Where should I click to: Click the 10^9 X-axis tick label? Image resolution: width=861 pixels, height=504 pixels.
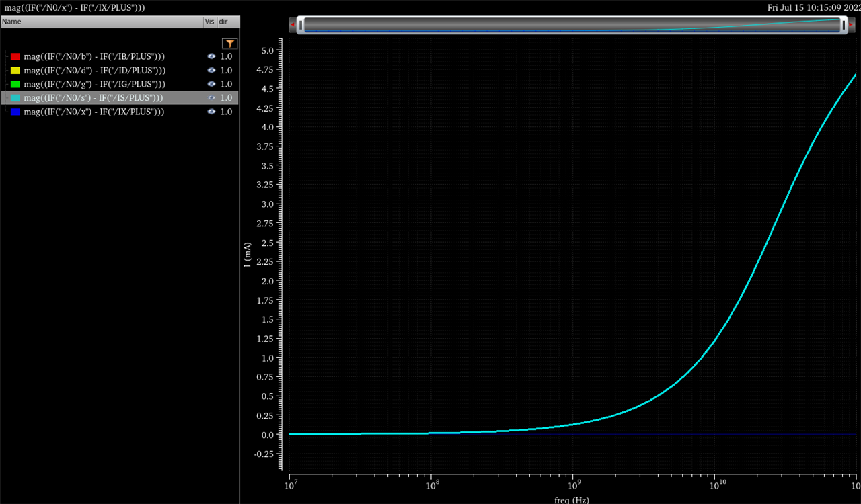tap(572, 485)
